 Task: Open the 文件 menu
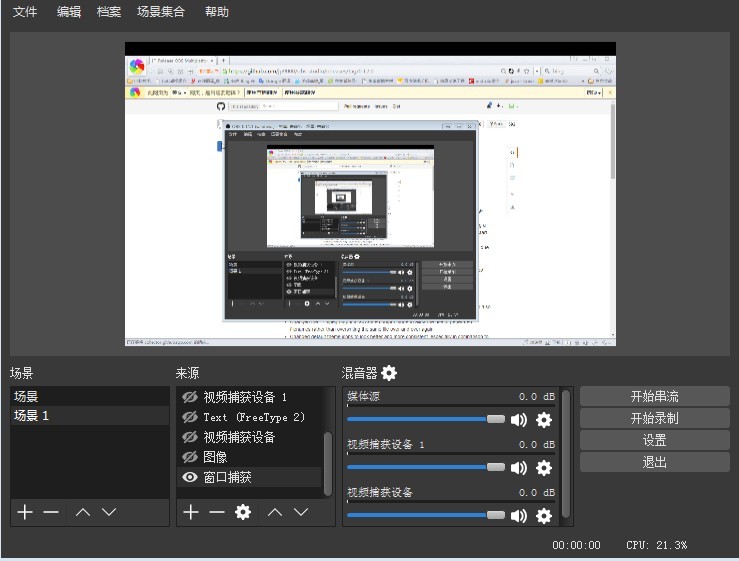click(25, 12)
